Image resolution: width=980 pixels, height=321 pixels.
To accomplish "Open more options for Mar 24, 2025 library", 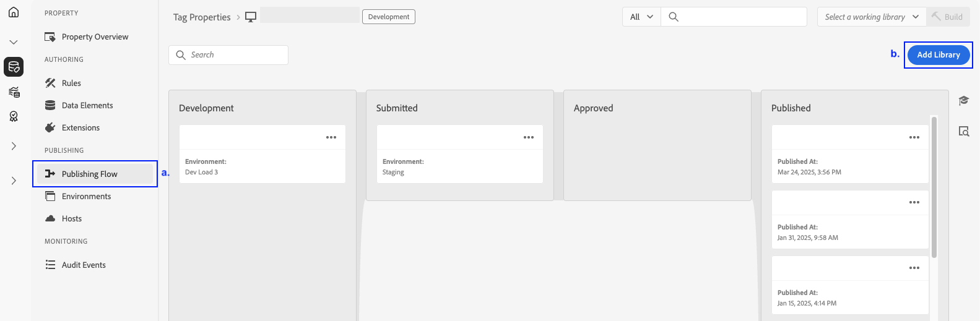I will [914, 137].
